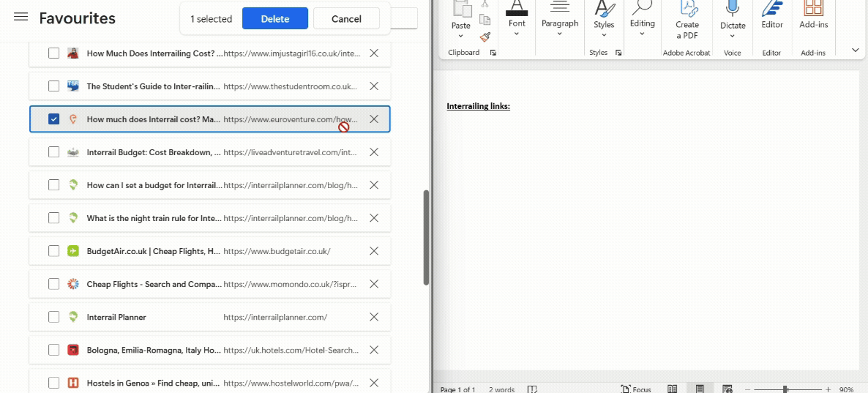Image resolution: width=868 pixels, height=393 pixels.
Task: Tick checkbox for BudgetAir.co.uk favourite
Action: tap(53, 251)
